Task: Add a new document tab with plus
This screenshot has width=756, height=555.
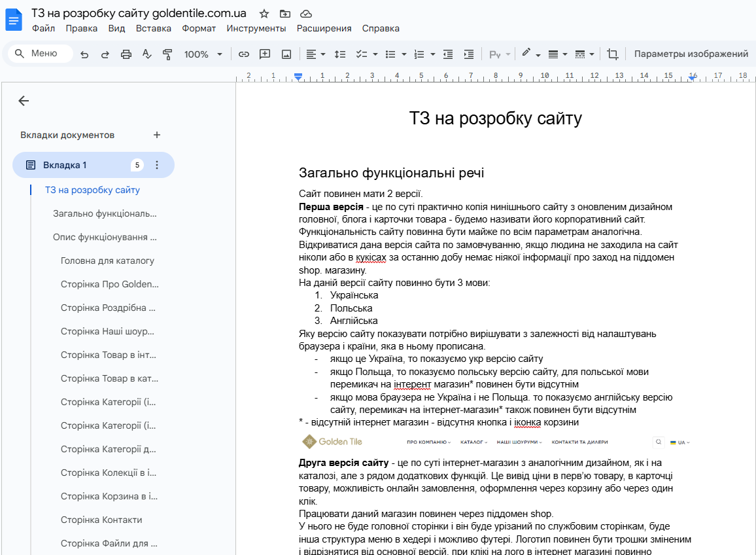Action: [x=157, y=135]
